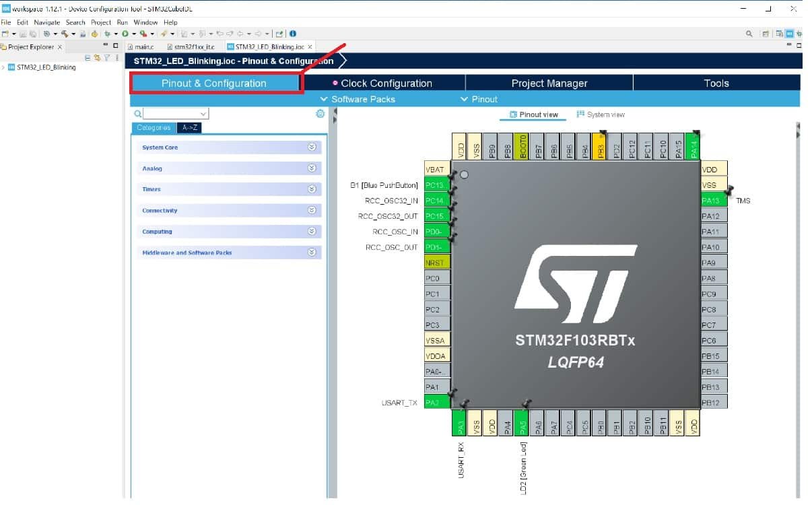
Task: Click the search icon above Categories
Action: [x=137, y=114]
